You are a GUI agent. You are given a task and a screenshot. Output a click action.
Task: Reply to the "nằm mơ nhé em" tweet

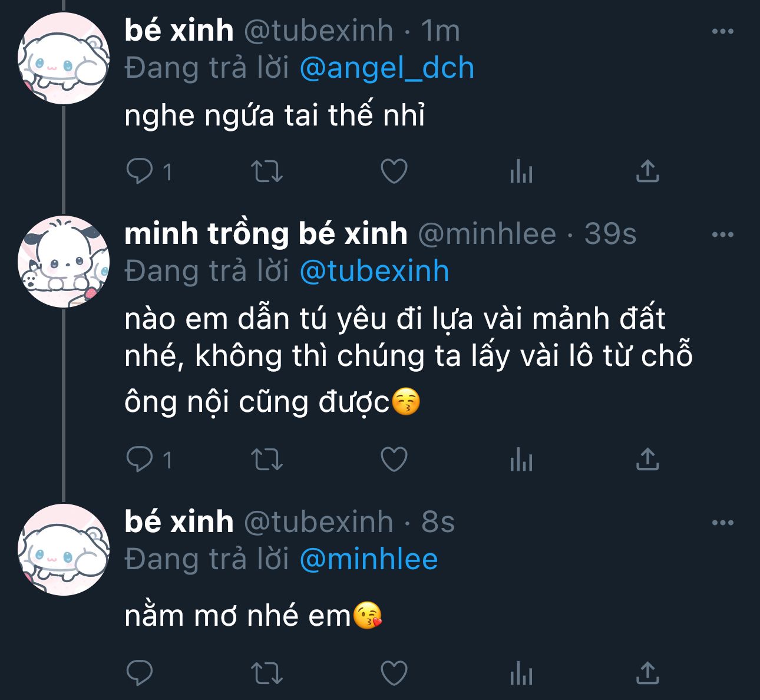(x=140, y=673)
